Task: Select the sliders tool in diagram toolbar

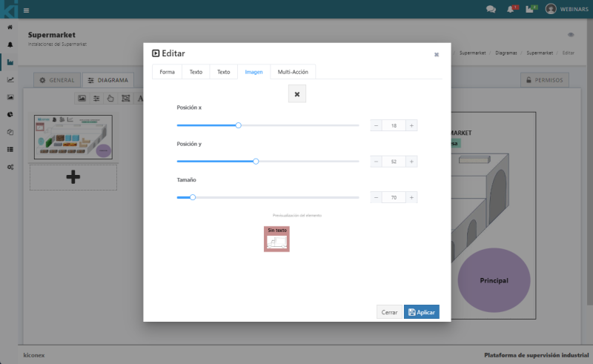Action: pos(96,99)
